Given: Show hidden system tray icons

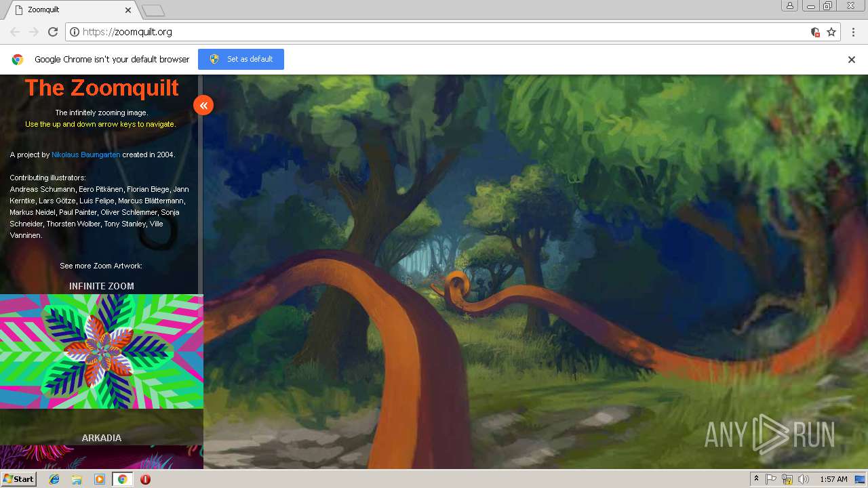Looking at the screenshot, I should [x=756, y=479].
